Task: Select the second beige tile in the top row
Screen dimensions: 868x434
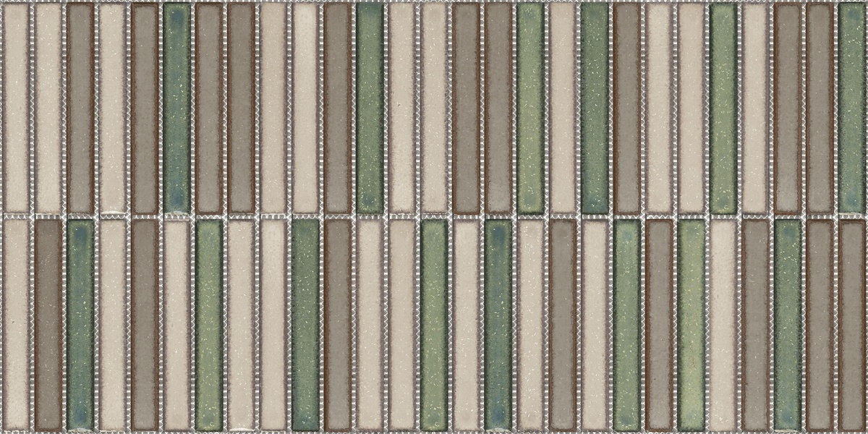Action: point(48,109)
